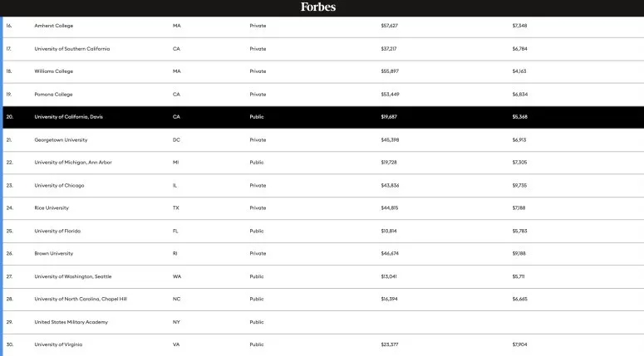
Task: Open the Amherst College entry
Action: [x=54, y=26]
